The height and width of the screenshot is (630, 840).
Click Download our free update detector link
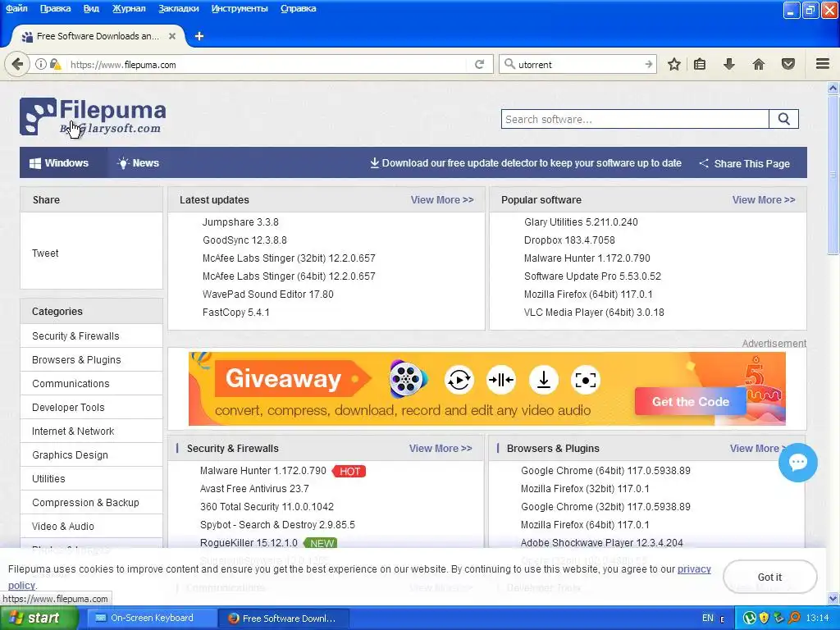click(x=526, y=163)
